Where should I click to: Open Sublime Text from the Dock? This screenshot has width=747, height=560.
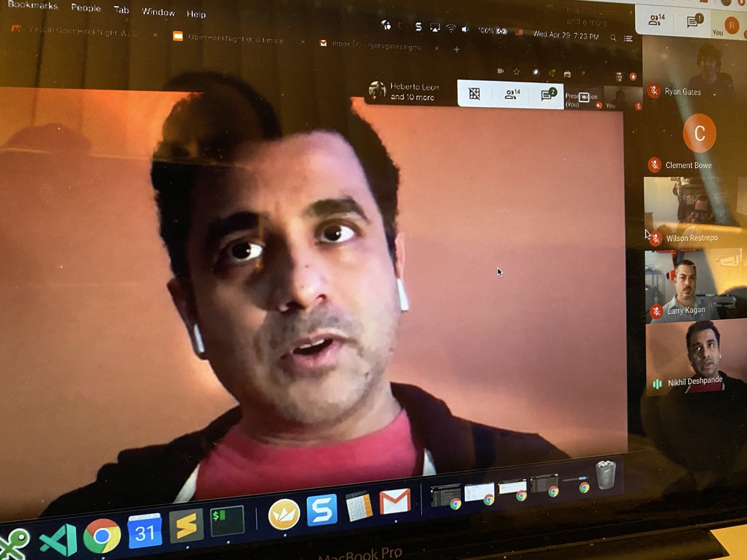pyautogui.click(x=186, y=526)
